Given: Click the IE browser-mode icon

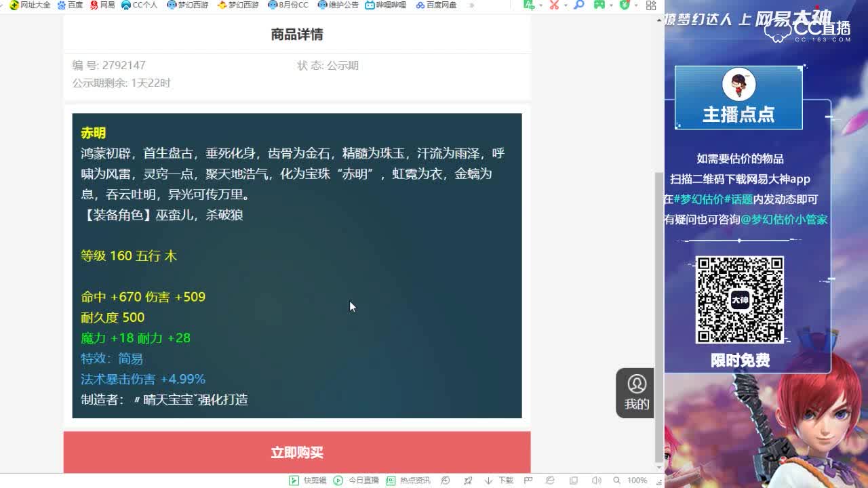Looking at the screenshot, I should coord(550,480).
